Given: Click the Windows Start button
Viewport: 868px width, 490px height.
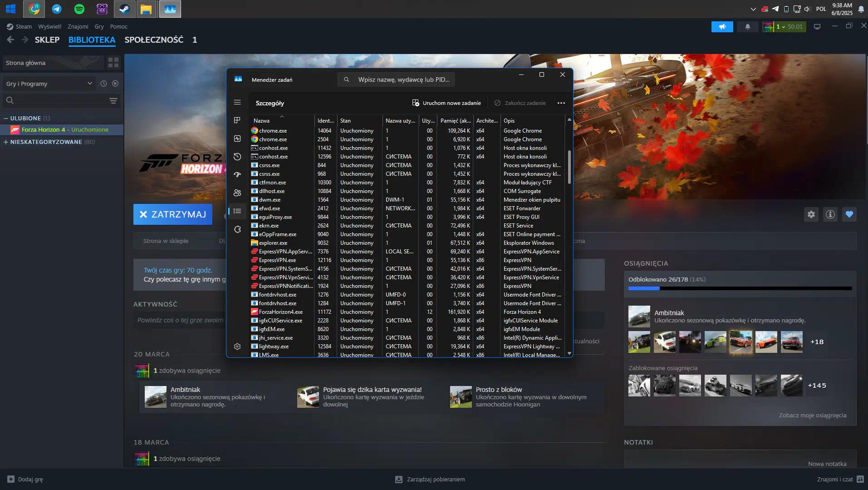Looking at the screenshot, I should (x=10, y=9).
